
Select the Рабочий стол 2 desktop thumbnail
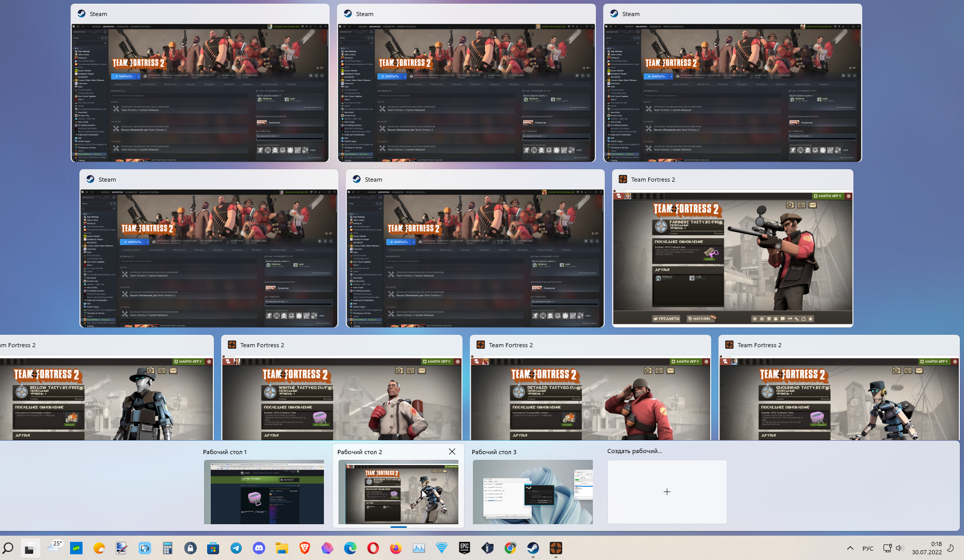coord(398,491)
